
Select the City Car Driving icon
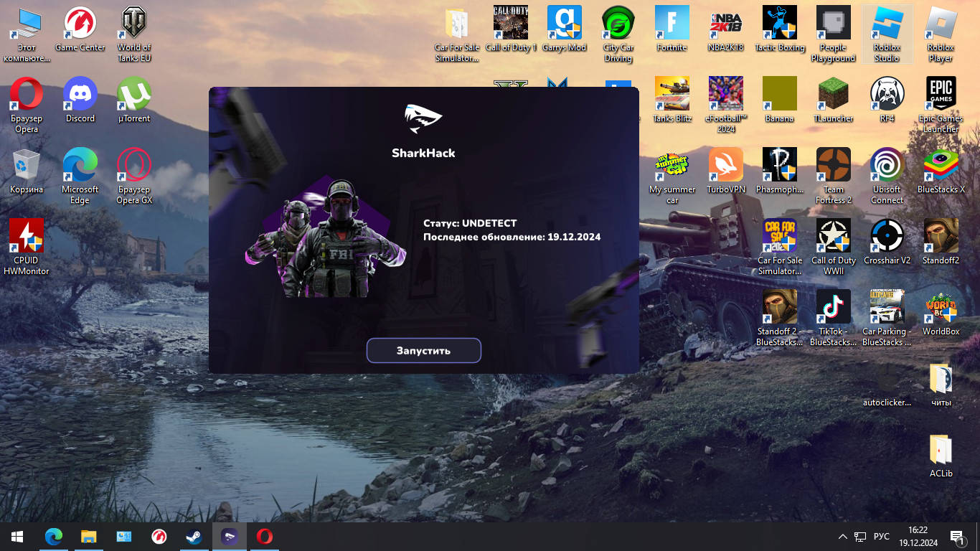coord(618,34)
